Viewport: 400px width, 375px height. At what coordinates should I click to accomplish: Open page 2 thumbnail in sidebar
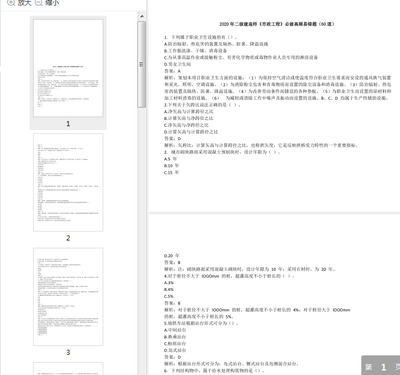tap(68, 182)
